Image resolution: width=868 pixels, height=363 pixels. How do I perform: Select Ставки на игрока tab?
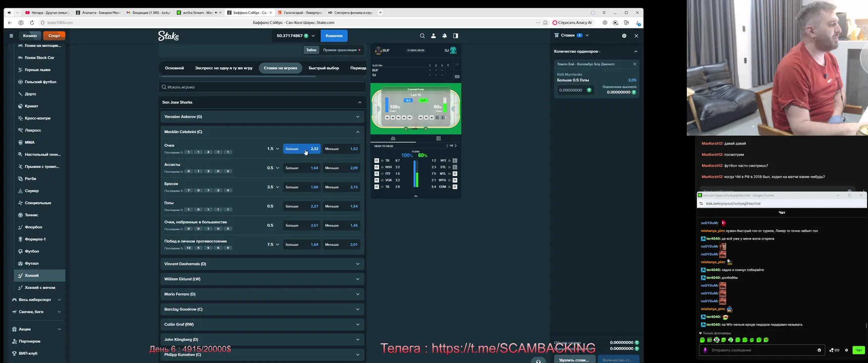coord(281,68)
